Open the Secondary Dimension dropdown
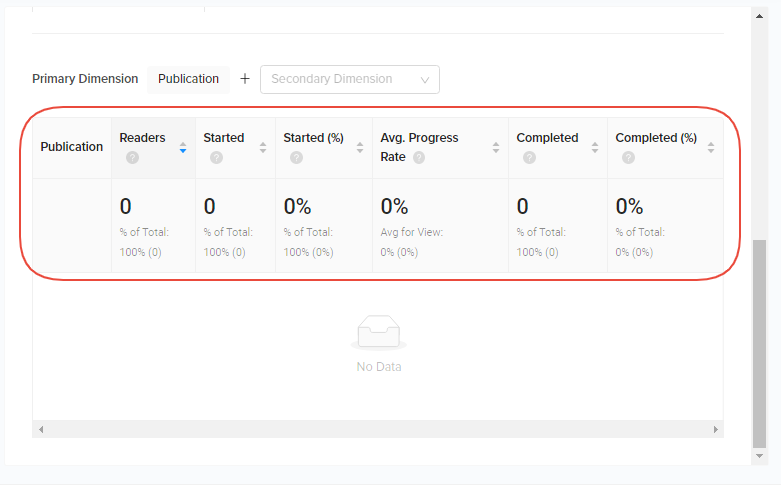This screenshot has height=485, width=781. tap(349, 79)
